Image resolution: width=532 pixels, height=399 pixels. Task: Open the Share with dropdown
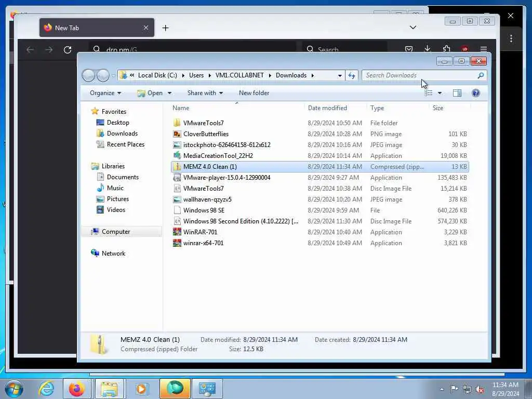click(x=205, y=93)
